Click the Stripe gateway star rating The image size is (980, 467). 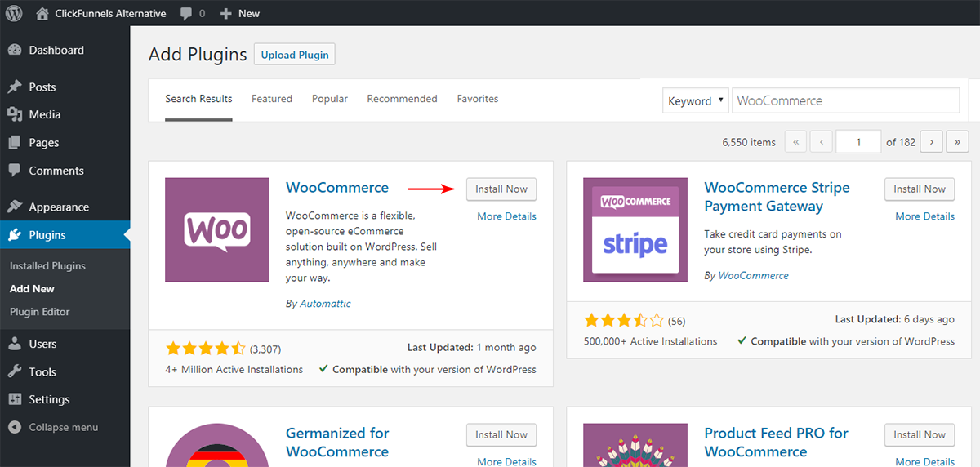(x=623, y=320)
